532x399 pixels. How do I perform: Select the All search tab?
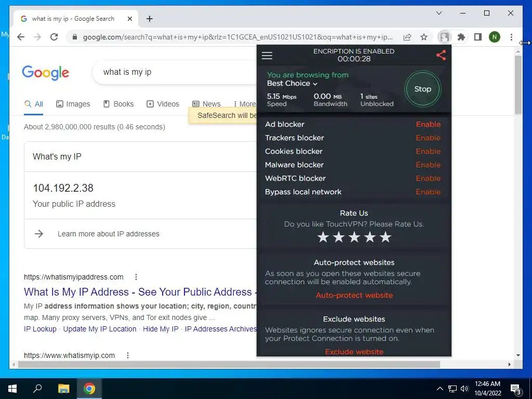(34, 104)
